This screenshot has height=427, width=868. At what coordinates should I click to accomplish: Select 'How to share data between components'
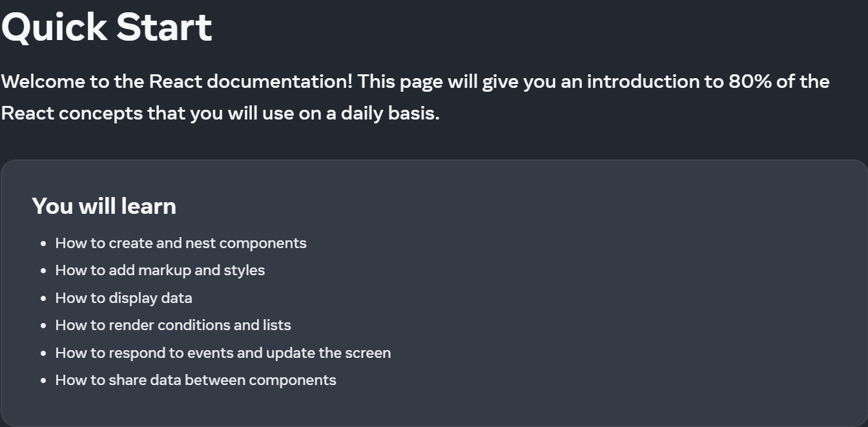(x=196, y=380)
